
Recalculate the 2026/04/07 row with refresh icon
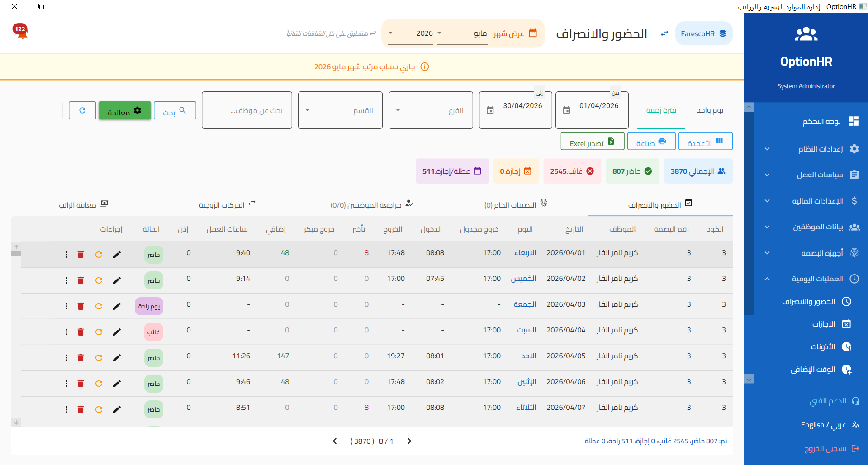coord(99,409)
